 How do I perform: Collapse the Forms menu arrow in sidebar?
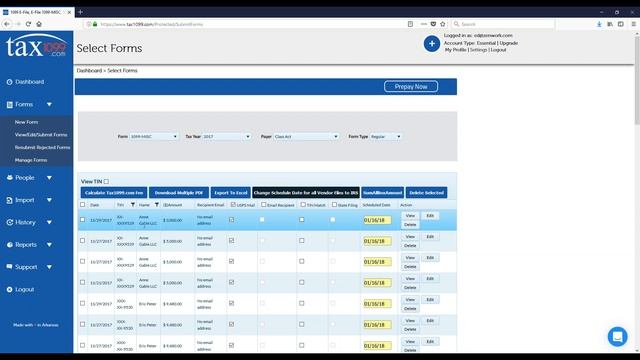point(49,104)
